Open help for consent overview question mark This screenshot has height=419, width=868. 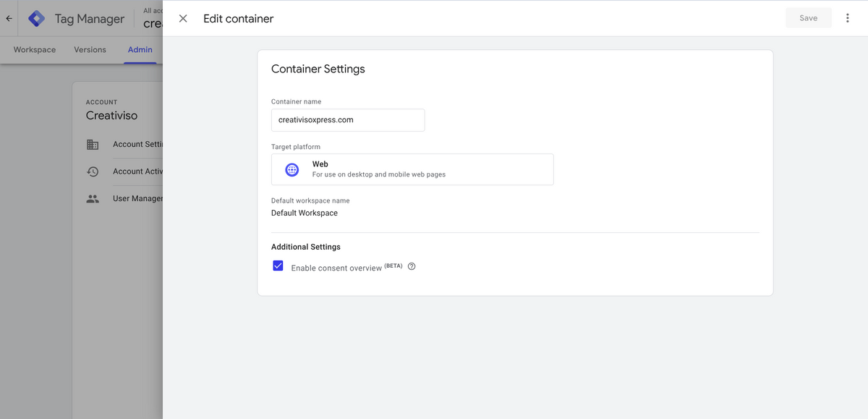pyautogui.click(x=411, y=266)
